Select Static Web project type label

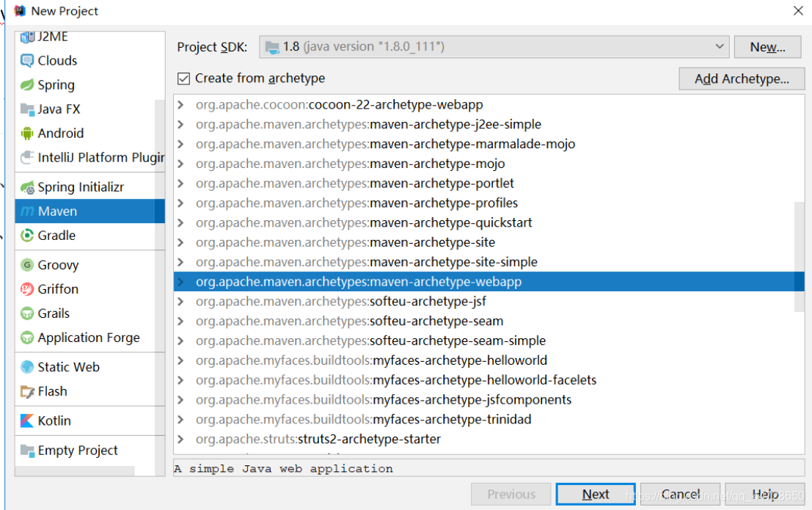pyautogui.click(x=68, y=367)
